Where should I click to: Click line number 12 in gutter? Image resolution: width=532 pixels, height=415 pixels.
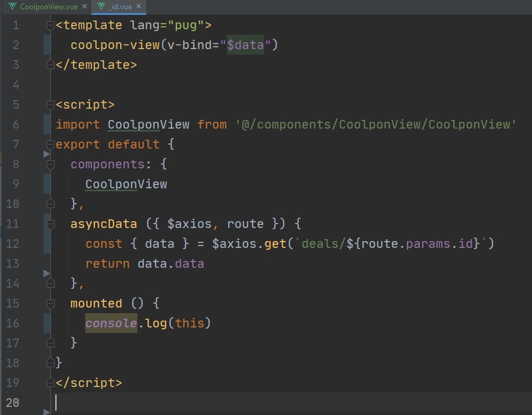click(x=12, y=244)
